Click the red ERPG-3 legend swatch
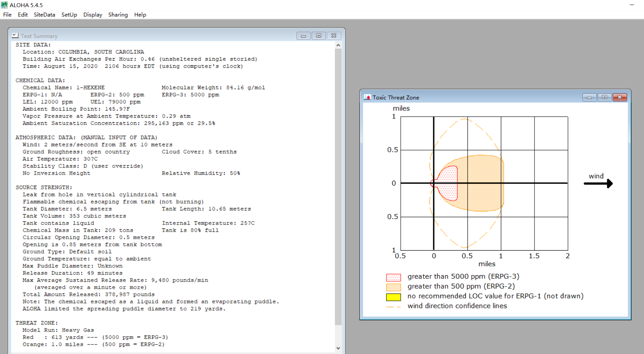The height and width of the screenshot is (354, 644). click(x=394, y=277)
